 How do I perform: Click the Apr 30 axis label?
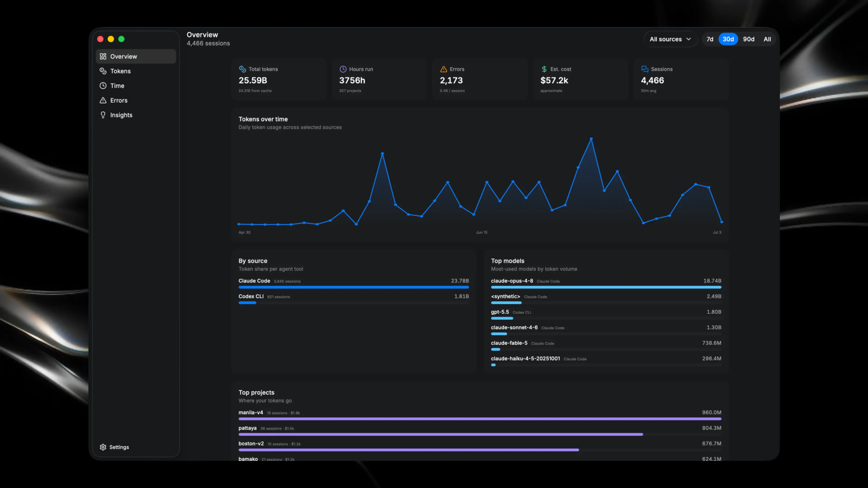click(x=244, y=232)
